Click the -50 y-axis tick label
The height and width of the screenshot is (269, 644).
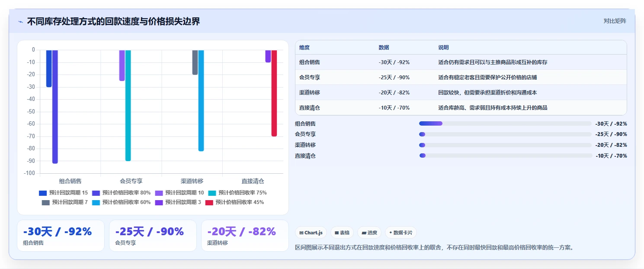point(31,112)
